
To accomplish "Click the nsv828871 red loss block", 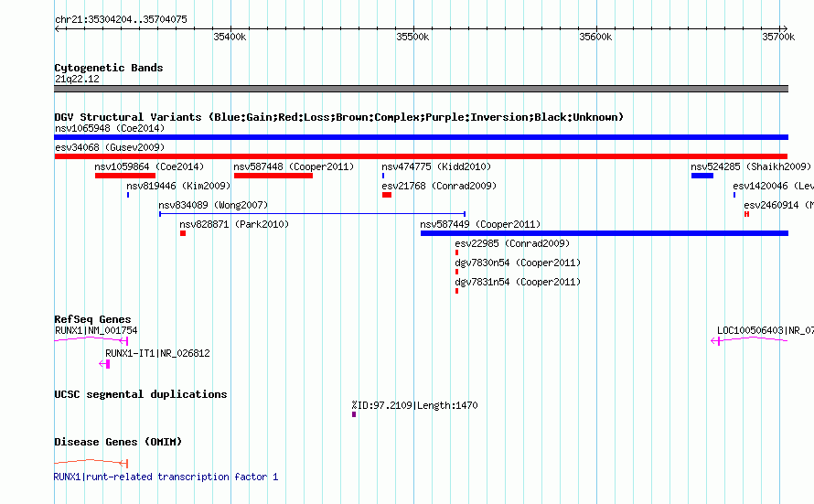I will pyautogui.click(x=183, y=233).
